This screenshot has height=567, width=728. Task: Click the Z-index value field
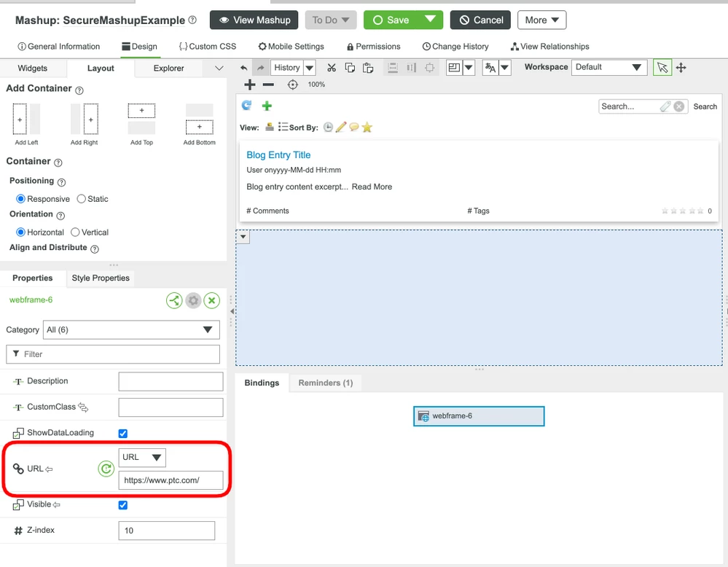(167, 531)
